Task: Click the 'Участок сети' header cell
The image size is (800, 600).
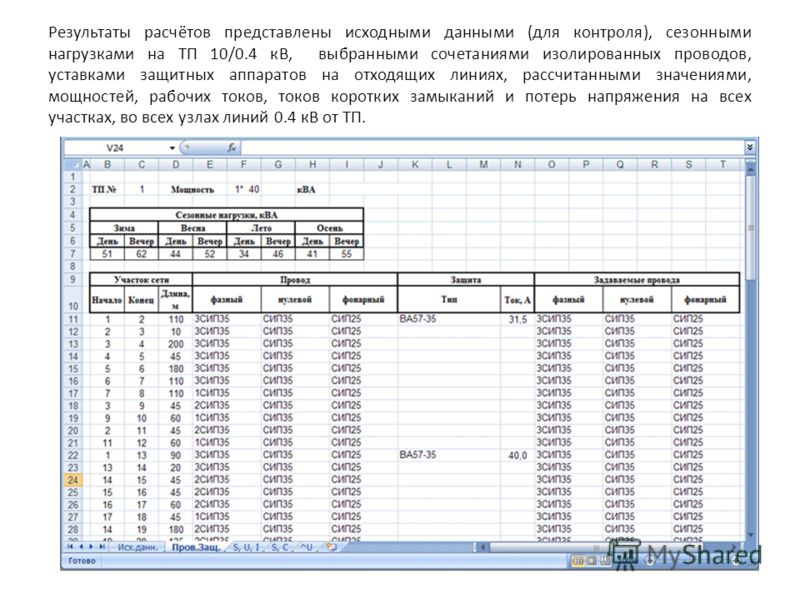Action: [141, 280]
